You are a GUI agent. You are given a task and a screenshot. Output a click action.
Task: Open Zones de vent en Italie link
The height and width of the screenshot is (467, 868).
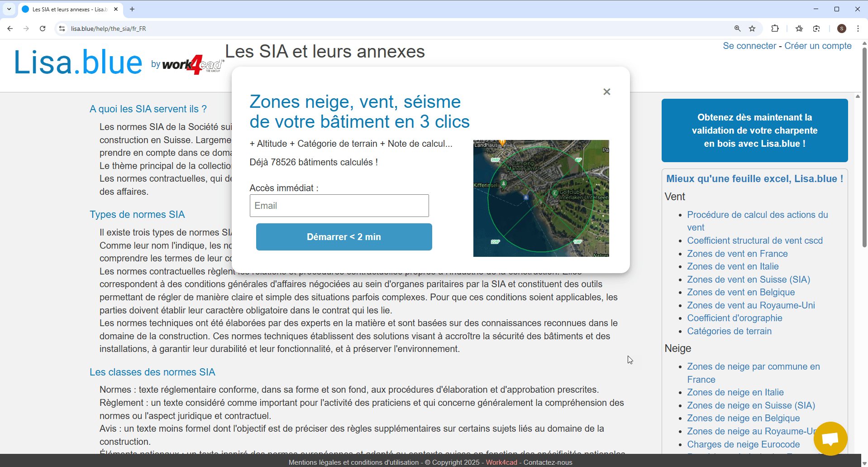733,266
